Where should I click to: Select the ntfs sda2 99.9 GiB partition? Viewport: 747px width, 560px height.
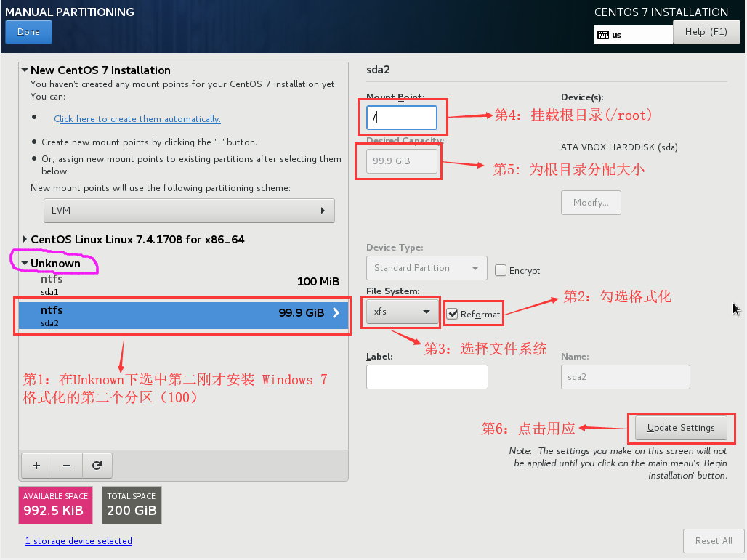[x=184, y=316]
